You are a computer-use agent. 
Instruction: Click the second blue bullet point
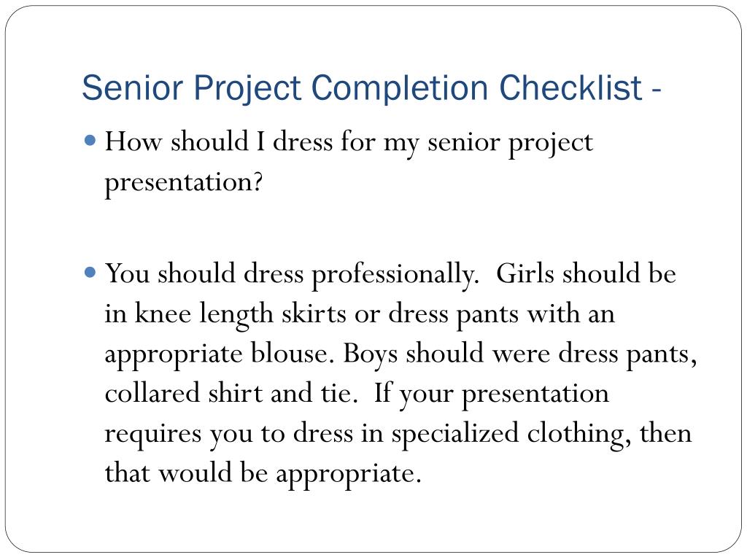point(90,273)
